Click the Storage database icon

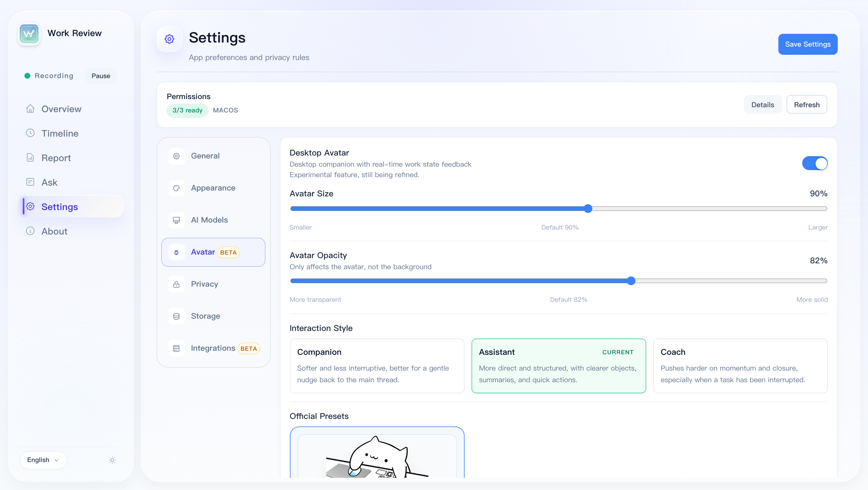tap(177, 316)
